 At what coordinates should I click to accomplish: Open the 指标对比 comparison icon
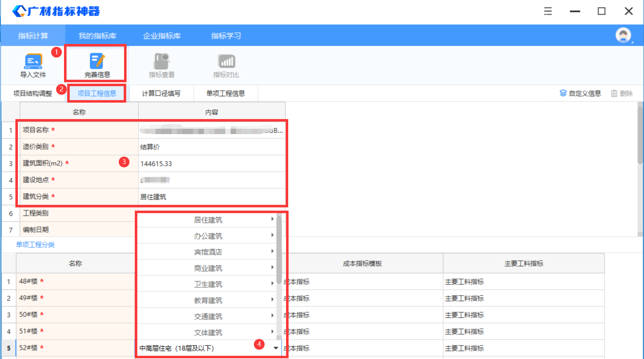(226, 62)
